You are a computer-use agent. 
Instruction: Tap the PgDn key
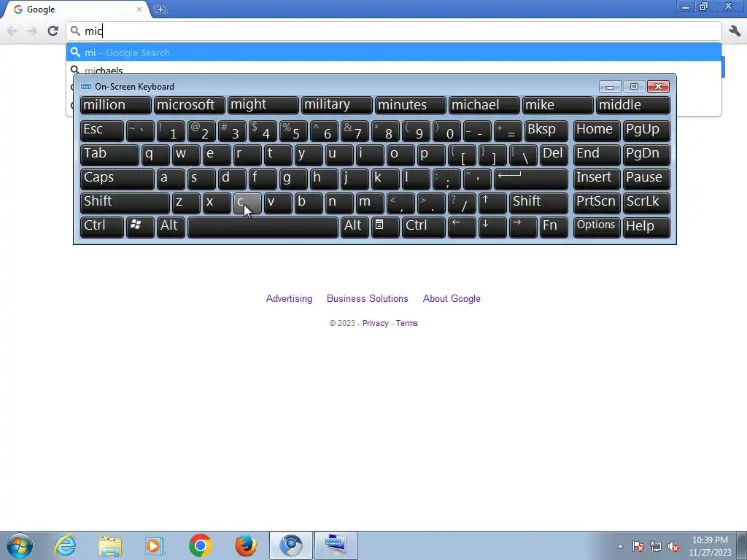646,155
